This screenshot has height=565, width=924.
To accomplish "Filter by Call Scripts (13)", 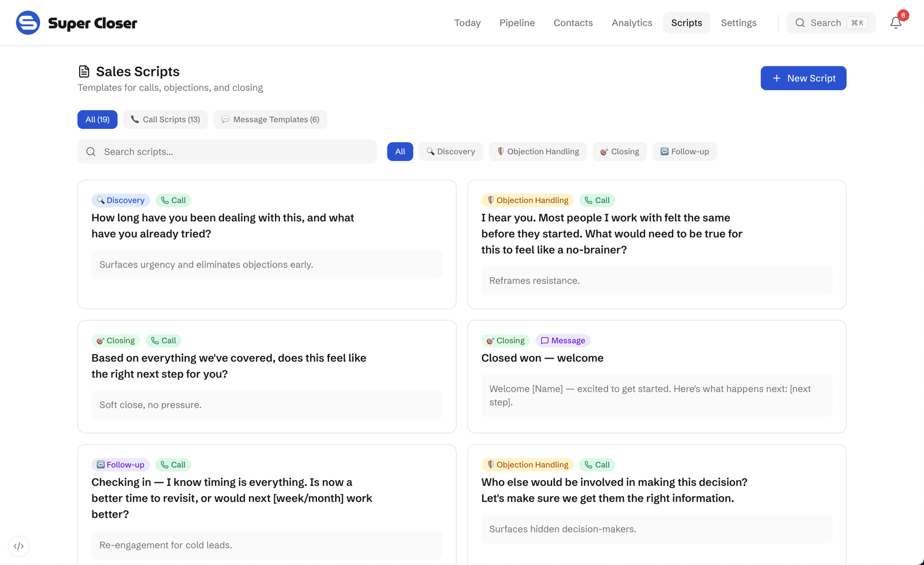I will click(165, 120).
